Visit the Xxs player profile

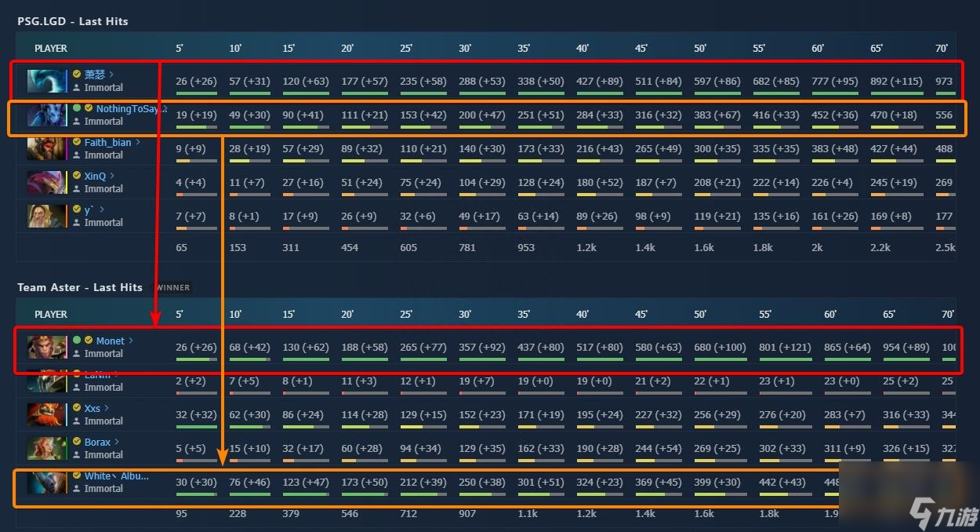(x=93, y=408)
